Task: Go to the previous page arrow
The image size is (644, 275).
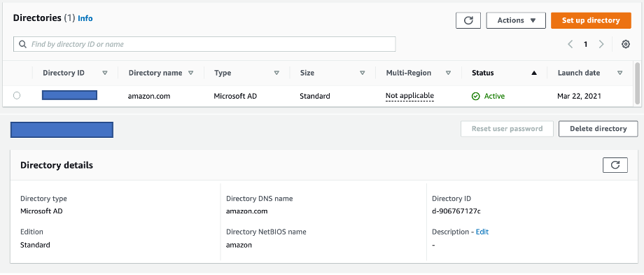Action: pos(570,44)
